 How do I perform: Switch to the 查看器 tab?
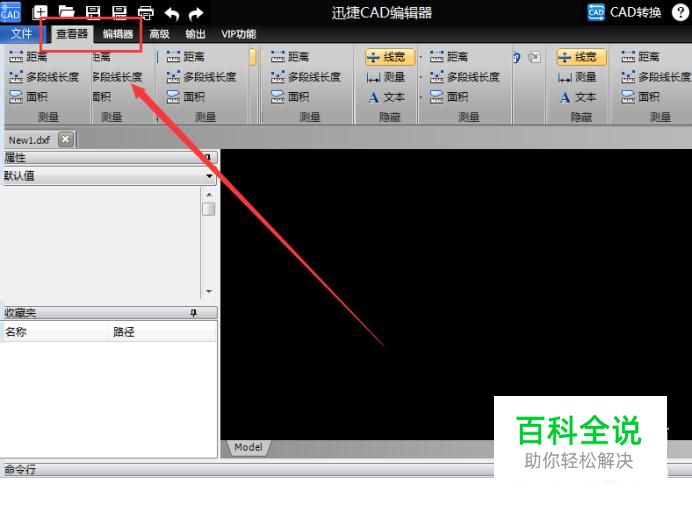tap(71, 34)
